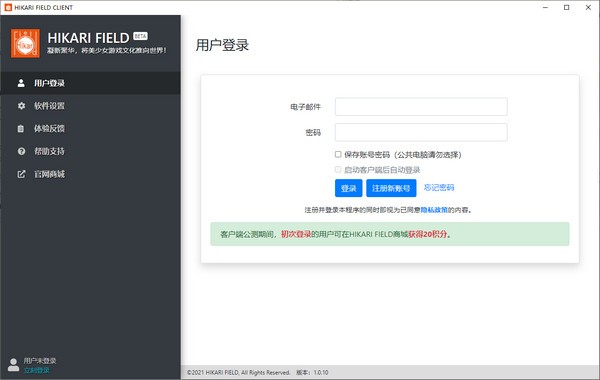Viewport: 600px width, 380px height.
Task: Check the 保存账号密码 checkbox
Action: [338, 154]
